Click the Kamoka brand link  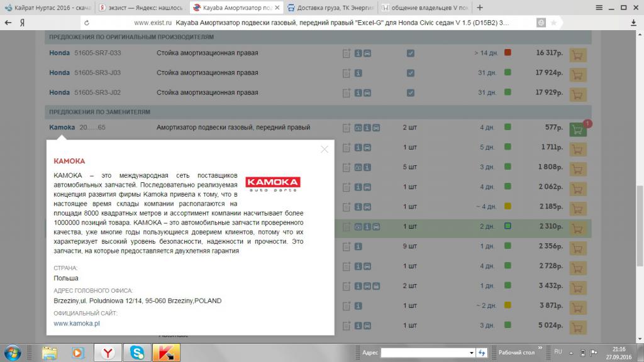tap(62, 127)
